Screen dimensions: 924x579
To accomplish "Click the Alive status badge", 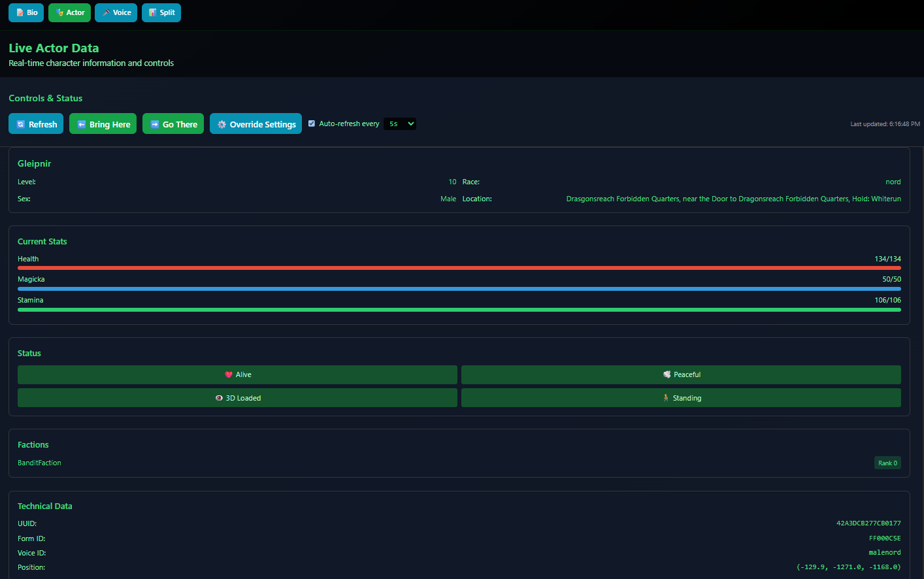I will (237, 374).
